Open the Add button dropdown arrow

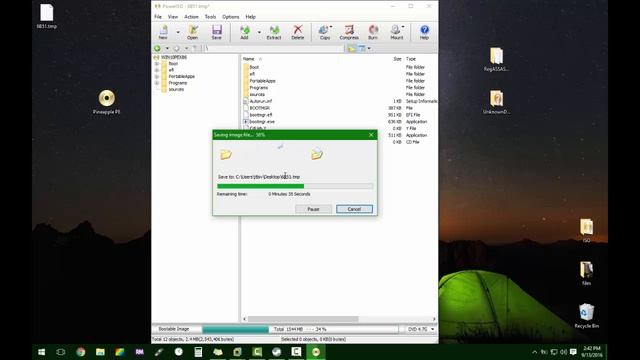tap(259, 32)
